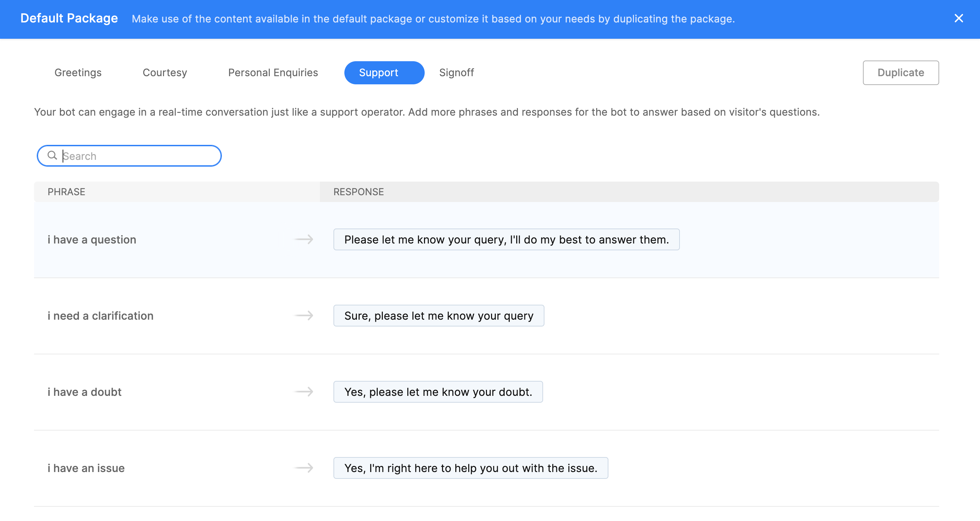
Task: Click response 'Please let me know your query'
Action: [506, 239]
